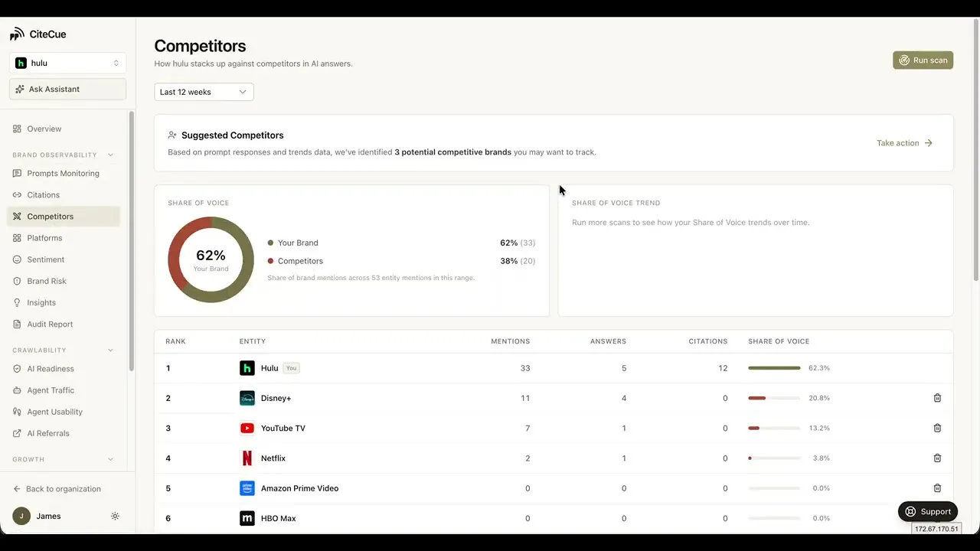Click the Prompts Monitoring chat icon
This screenshot has height=551, width=980.
tap(18, 173)
